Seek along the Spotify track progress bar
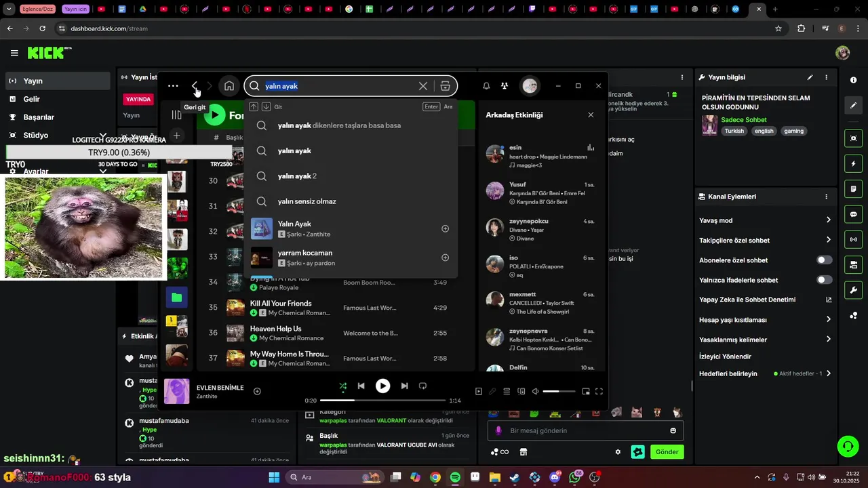Viewport: 868px width, 488px height. coord(383,401)
